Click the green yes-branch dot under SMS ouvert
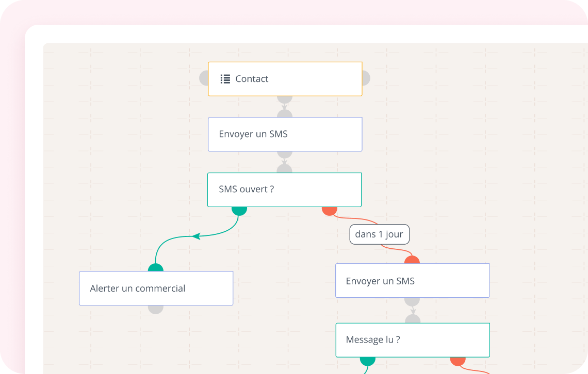Viewport: 588px width, 374px height. 239,210
